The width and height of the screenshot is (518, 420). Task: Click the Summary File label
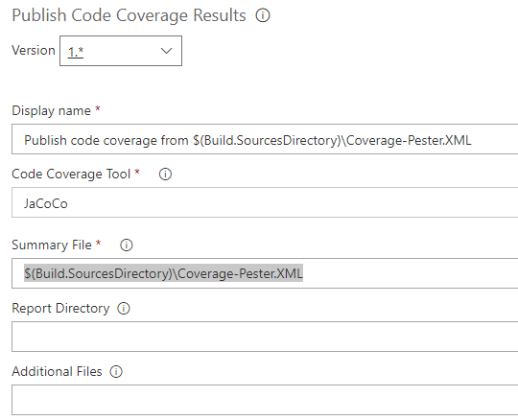[x=52, y=245]
